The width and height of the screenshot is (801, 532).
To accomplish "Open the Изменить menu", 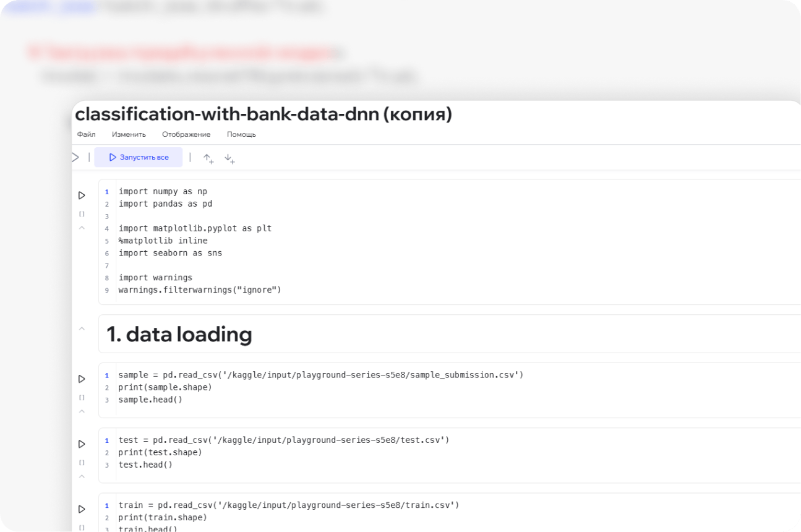I will 129,134.
